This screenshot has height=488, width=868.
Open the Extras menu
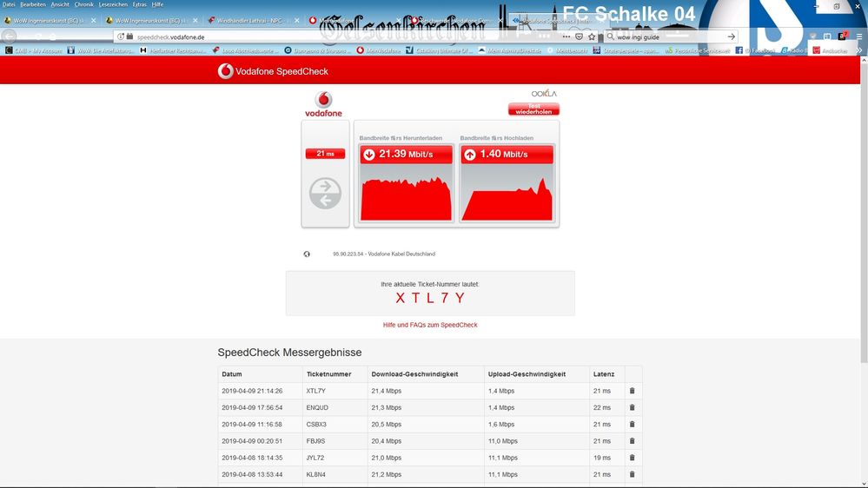(x=140, y=4)
